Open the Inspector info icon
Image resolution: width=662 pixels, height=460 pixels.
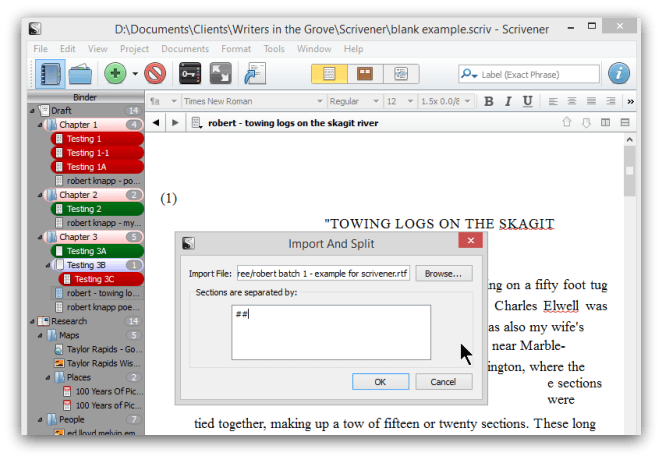point(619,73)
